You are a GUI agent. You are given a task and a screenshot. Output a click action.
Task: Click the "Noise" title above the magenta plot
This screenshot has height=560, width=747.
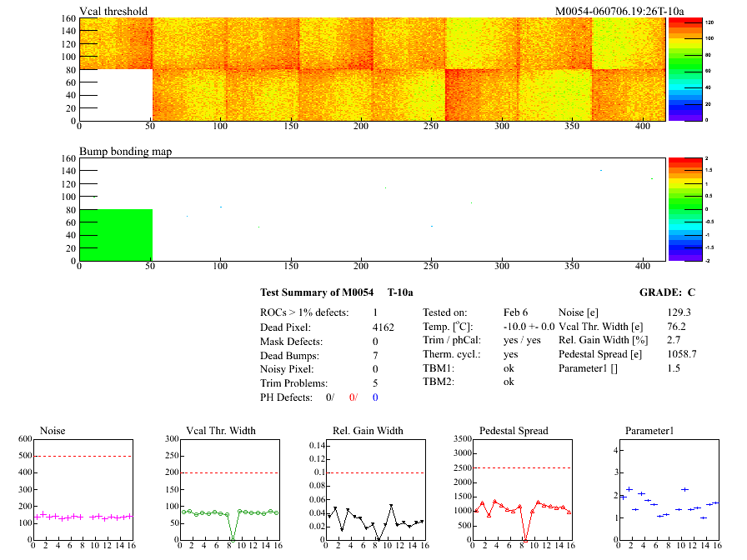click(53, 431)
